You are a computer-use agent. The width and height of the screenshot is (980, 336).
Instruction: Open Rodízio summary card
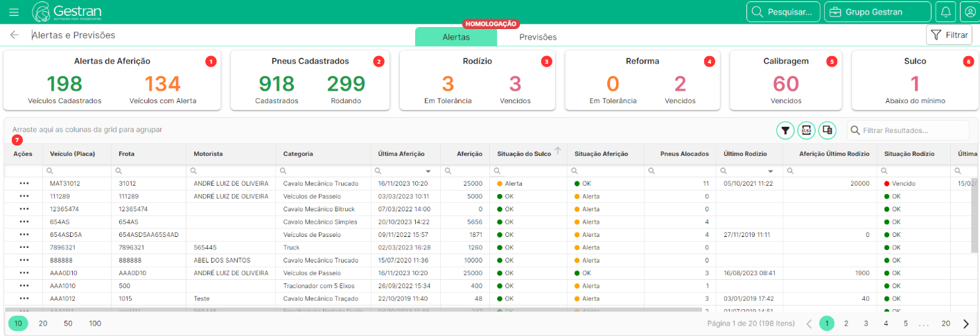tap(478, 80)
